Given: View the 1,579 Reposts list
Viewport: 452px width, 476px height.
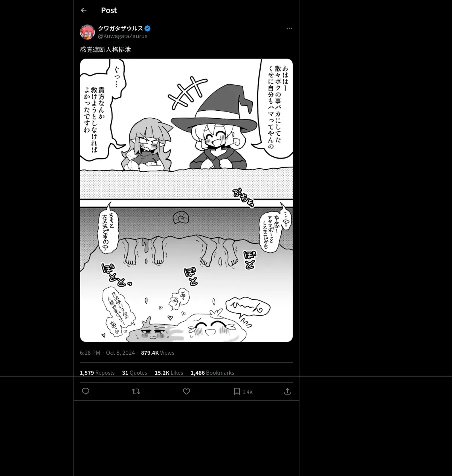Looking at the screenshot, I should point(97,372).
